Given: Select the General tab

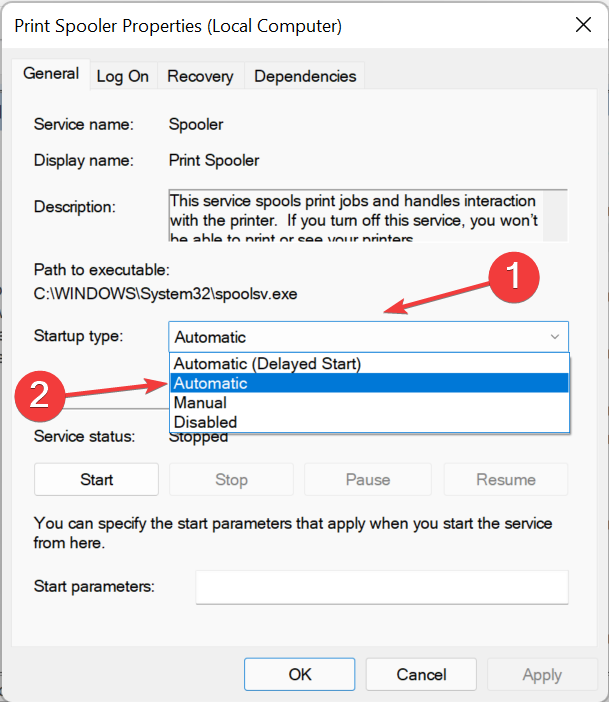Looking at the screenshot, I should coord(51,74).
